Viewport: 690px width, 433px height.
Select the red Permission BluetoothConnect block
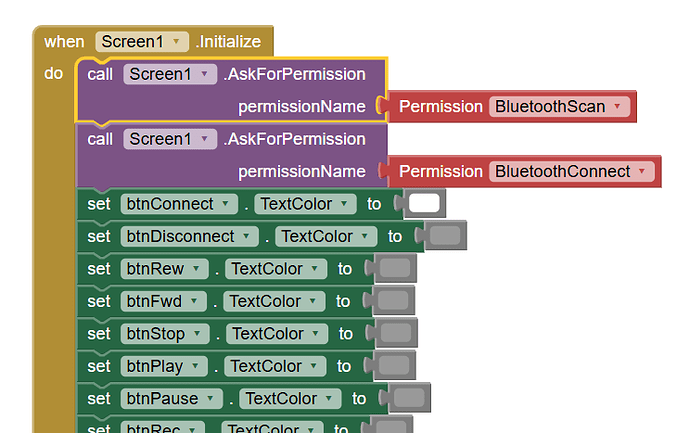524,171
